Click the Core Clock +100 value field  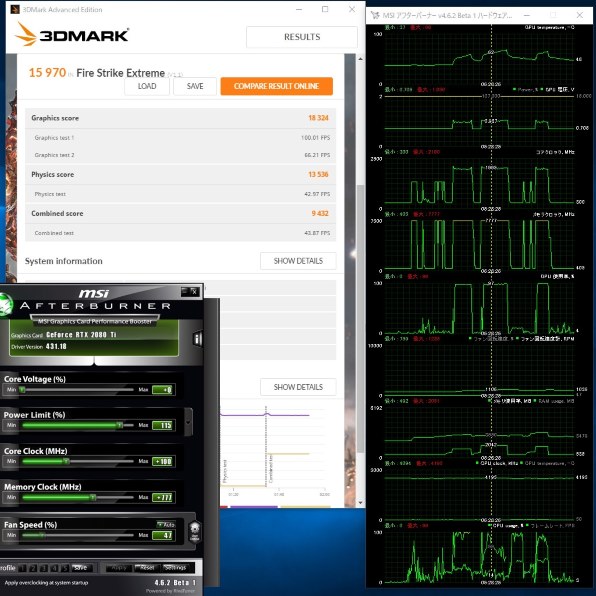163,461
